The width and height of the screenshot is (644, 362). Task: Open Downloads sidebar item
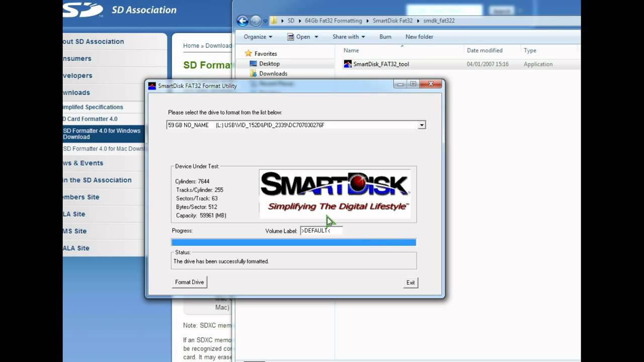click(x=76, y=93)
